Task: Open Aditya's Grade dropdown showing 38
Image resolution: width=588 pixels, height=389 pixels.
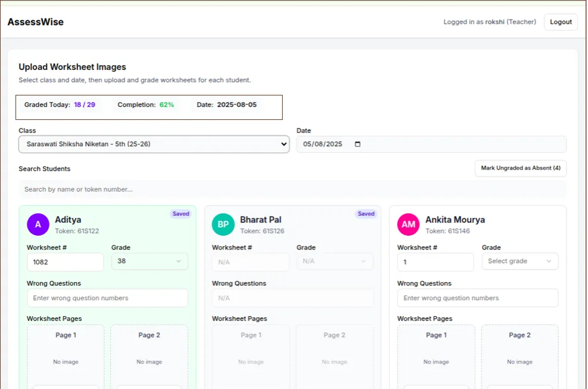Action: (x=150, y=261)
